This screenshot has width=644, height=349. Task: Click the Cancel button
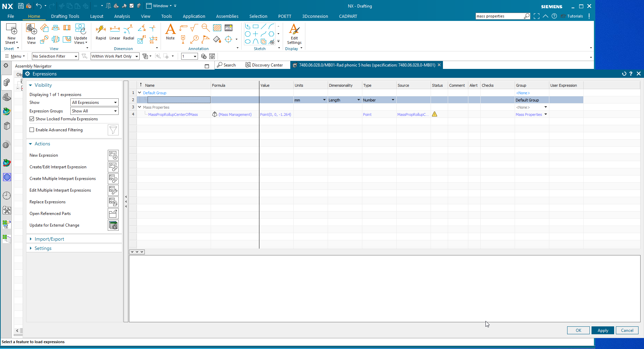tap(627, 330)
